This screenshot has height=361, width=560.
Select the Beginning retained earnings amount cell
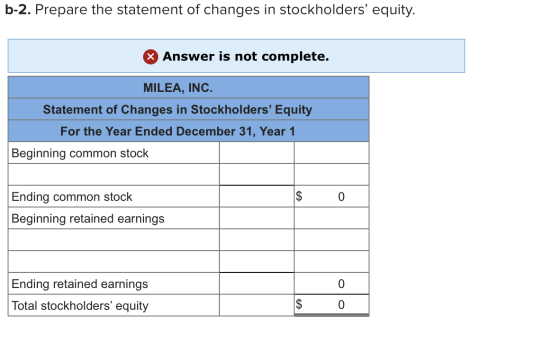tap(257, 218)
